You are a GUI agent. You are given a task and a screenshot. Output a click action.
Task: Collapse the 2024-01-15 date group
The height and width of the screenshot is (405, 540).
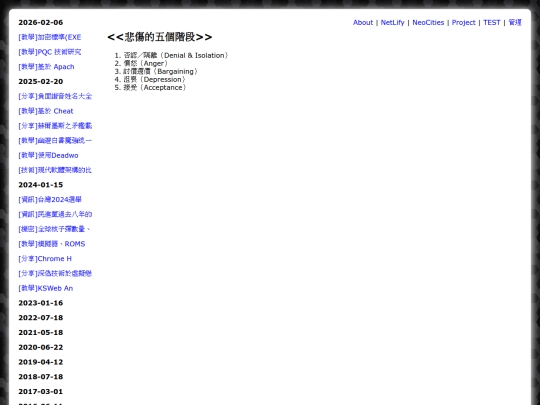[41, 185]
